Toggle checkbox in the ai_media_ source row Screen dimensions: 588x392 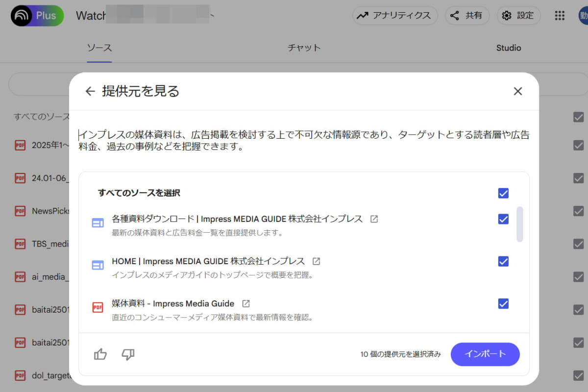579,276
